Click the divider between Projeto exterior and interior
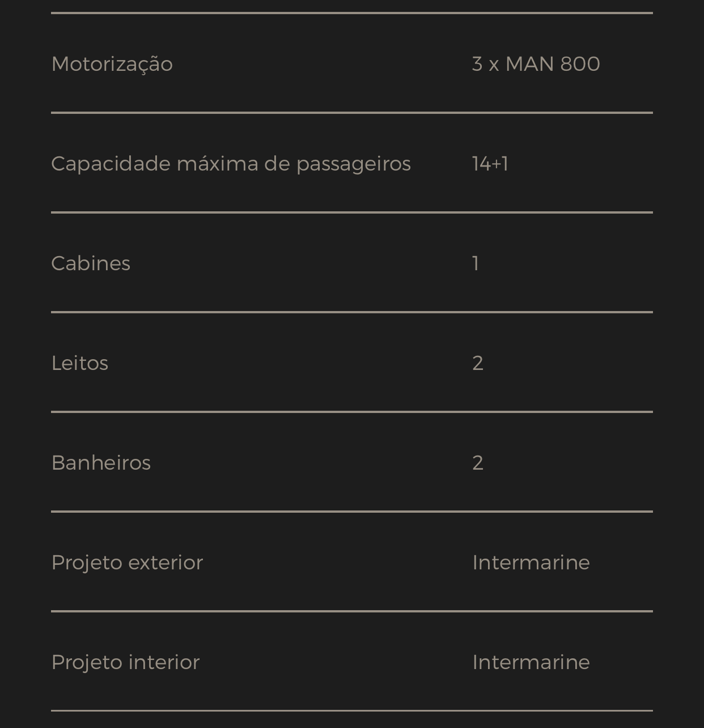This screenshot has width=704, height=728. [351, 611]
